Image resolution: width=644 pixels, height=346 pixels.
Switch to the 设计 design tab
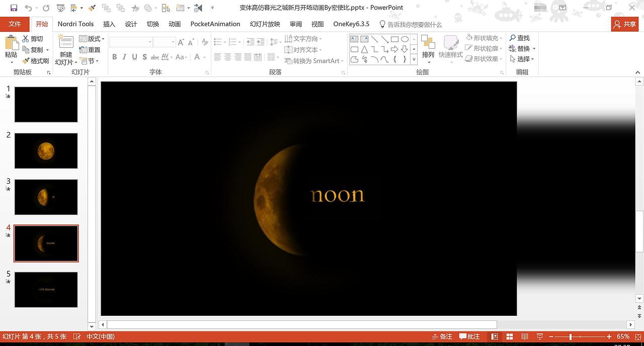[131, 24]
